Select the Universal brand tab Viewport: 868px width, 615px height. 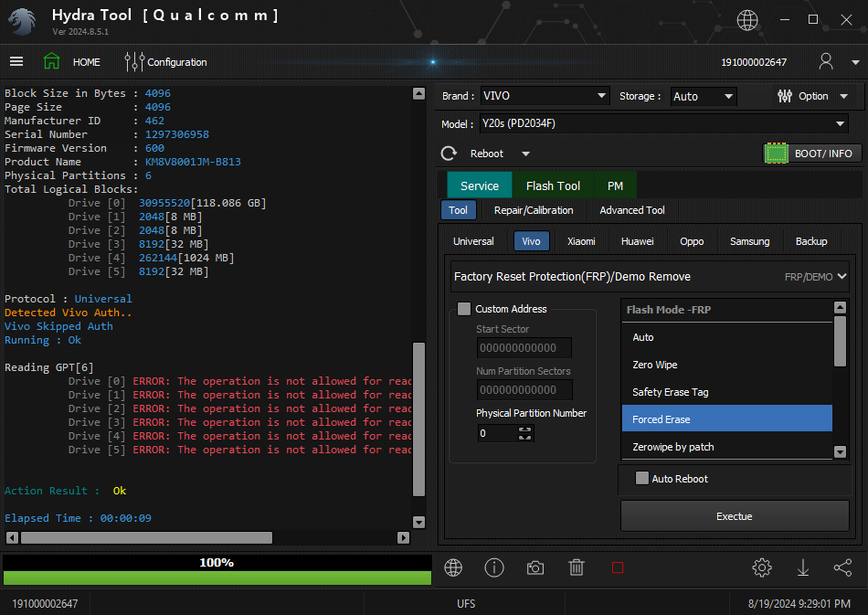point(473,241)
